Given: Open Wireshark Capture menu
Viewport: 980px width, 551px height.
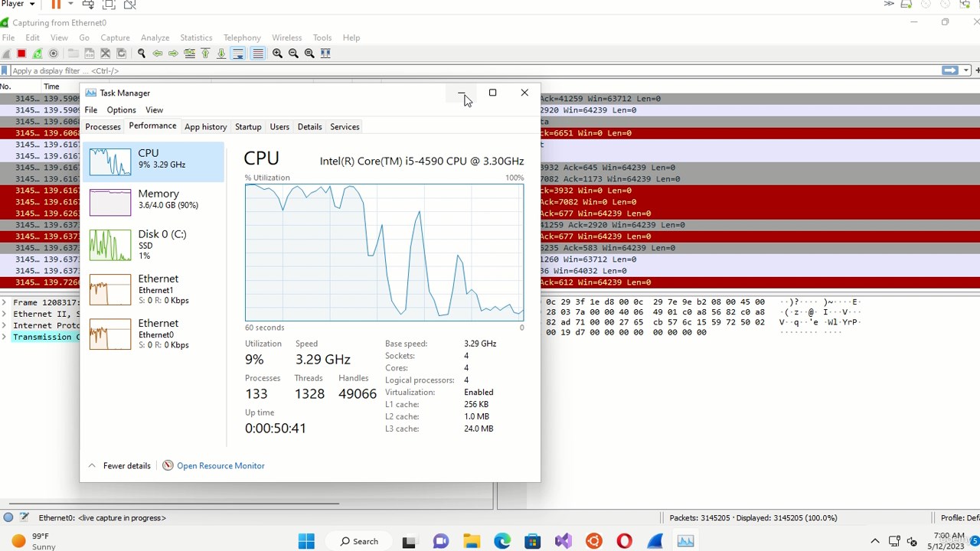Looking at the screenshot, I should (x=115, y=37).
